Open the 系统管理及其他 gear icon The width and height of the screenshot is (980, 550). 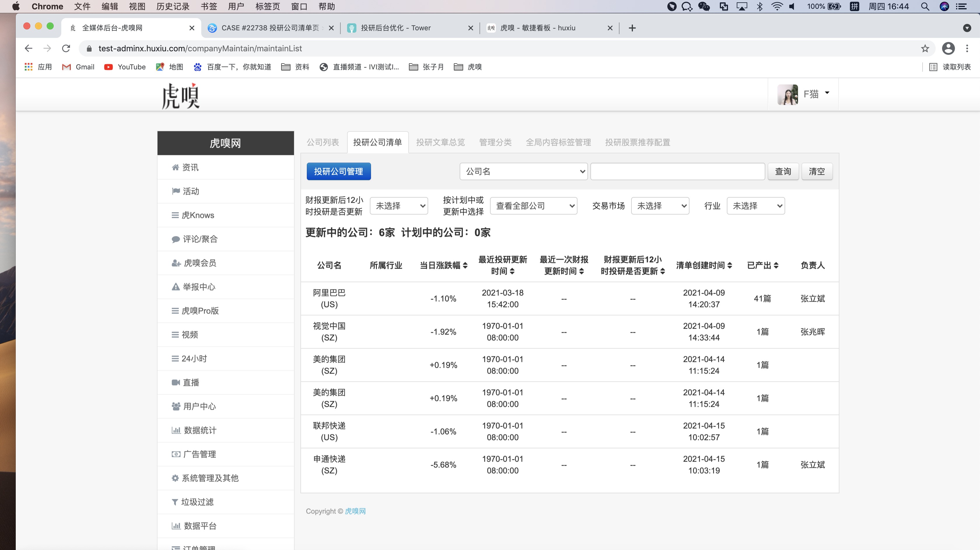(175, 478)
